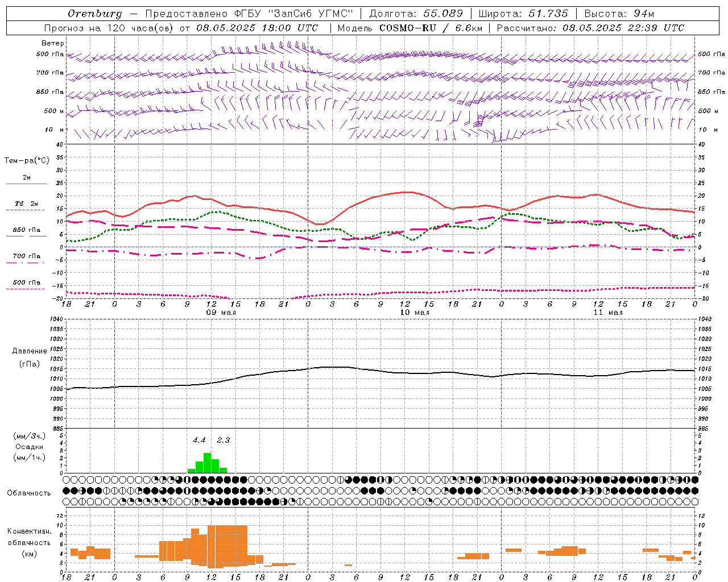
Task: Click the station name Orenburg in the header
Action: [x=95, y=14]
